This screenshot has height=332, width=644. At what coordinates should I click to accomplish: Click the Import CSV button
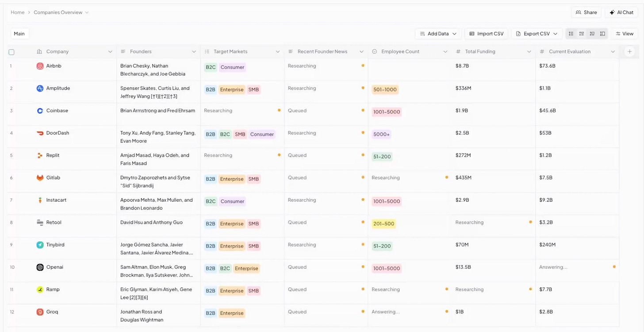click(x=486, y=34)
